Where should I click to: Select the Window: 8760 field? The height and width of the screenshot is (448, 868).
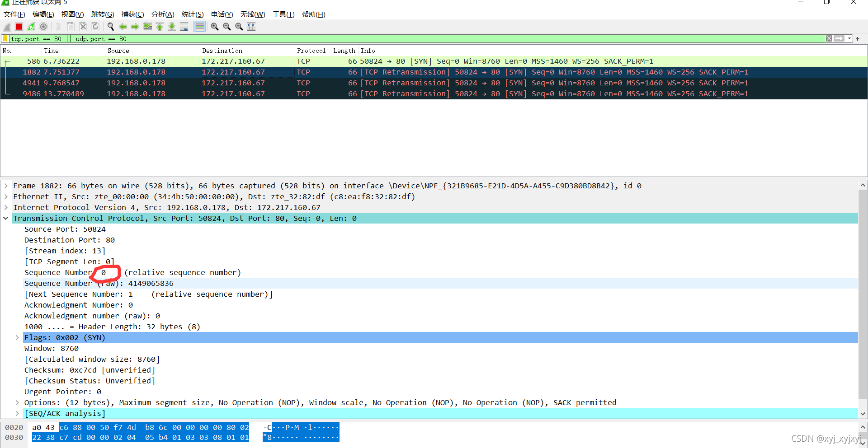pyautogui.click(x=440, y=349)
